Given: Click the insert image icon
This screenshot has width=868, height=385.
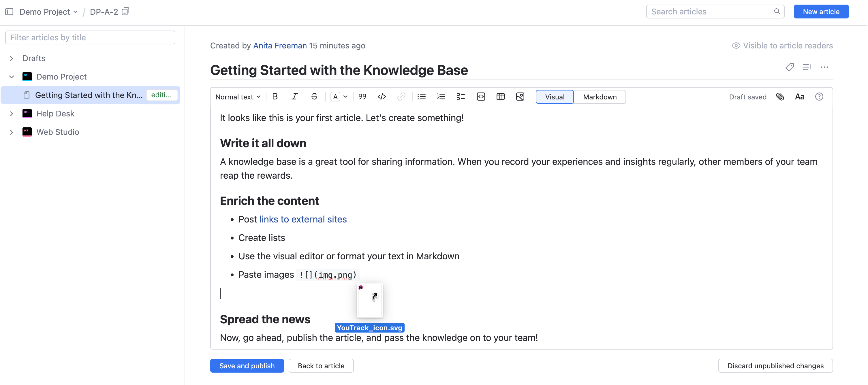Looking at the screenshot, I should click(520, 97).
